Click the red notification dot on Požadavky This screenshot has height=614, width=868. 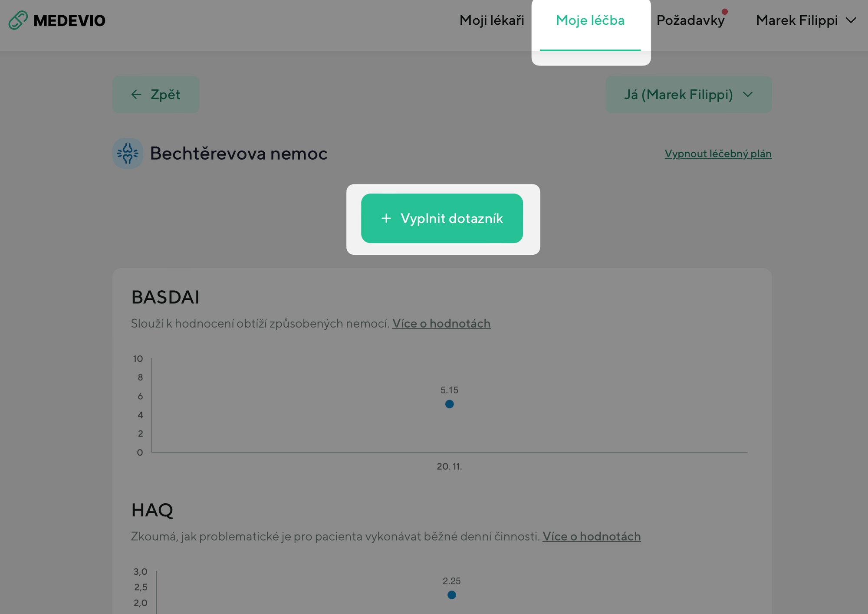tap(724, 12)
